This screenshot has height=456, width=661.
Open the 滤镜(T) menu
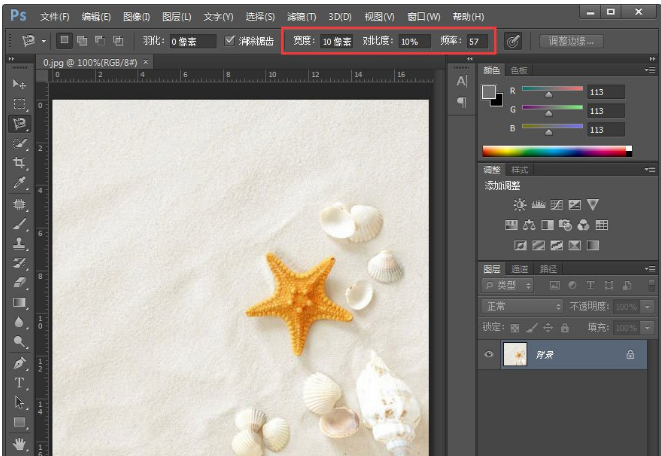coord(301,17)
